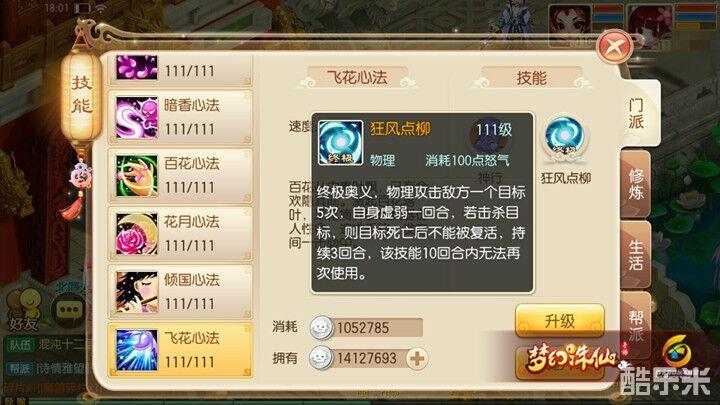Select the 暗香心法 skill icon

(136, 118)
